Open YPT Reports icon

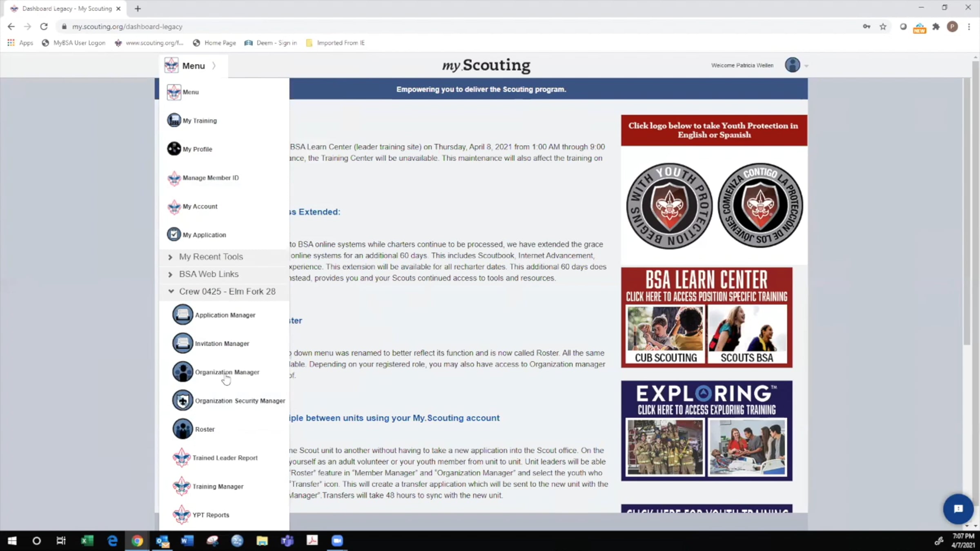182,515
